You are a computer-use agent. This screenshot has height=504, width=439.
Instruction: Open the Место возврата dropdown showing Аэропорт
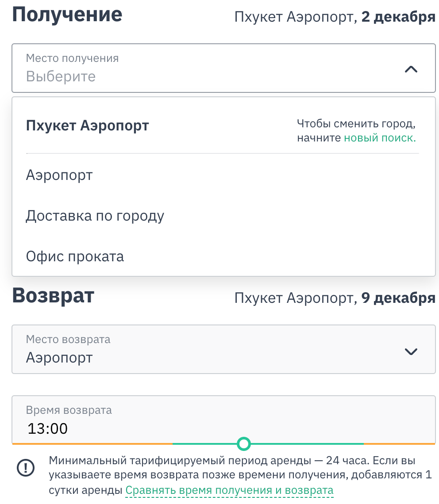click(223, 349)
